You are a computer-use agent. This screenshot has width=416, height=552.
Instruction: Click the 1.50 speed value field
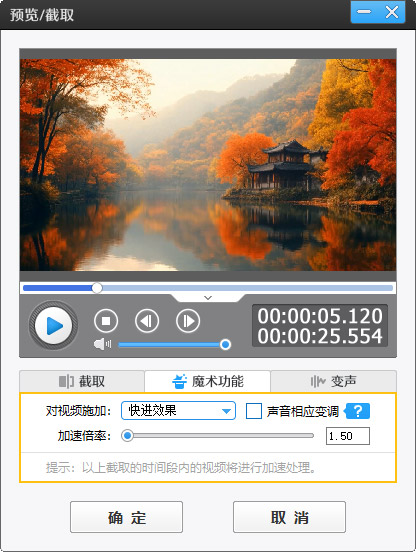[x=348, y=436]
